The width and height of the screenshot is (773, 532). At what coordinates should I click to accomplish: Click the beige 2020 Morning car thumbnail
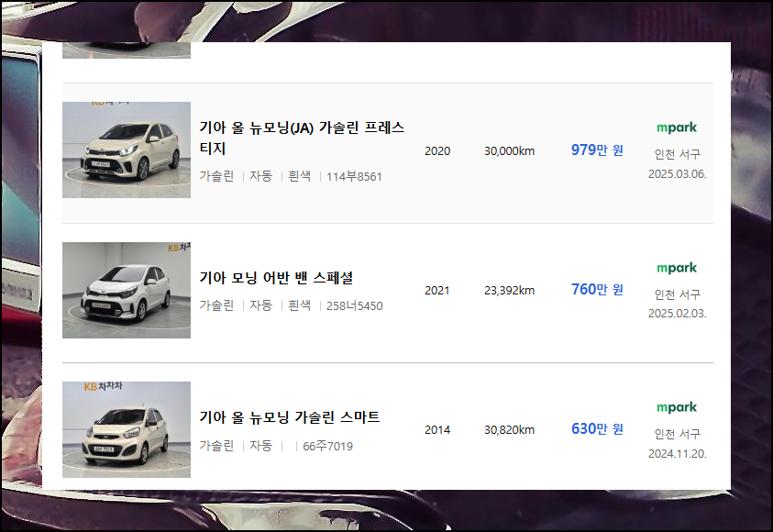[x=127, y=150]
